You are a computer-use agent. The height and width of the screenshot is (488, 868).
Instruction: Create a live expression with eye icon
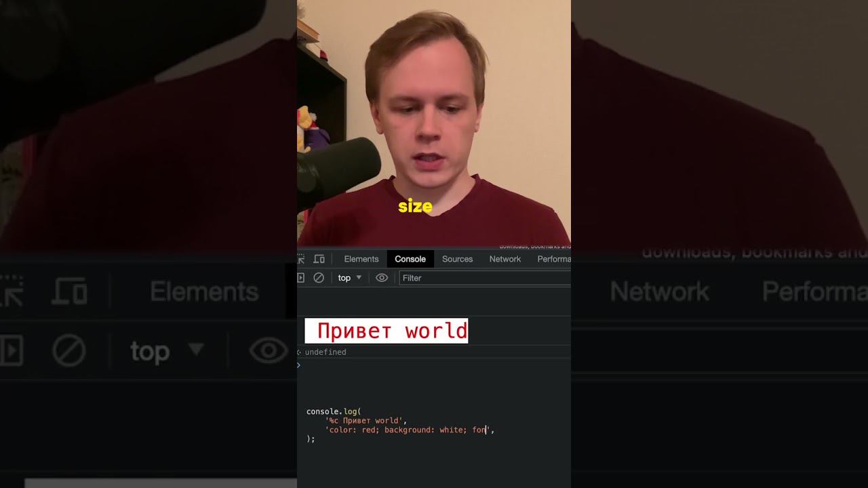[x=382, y=278]
